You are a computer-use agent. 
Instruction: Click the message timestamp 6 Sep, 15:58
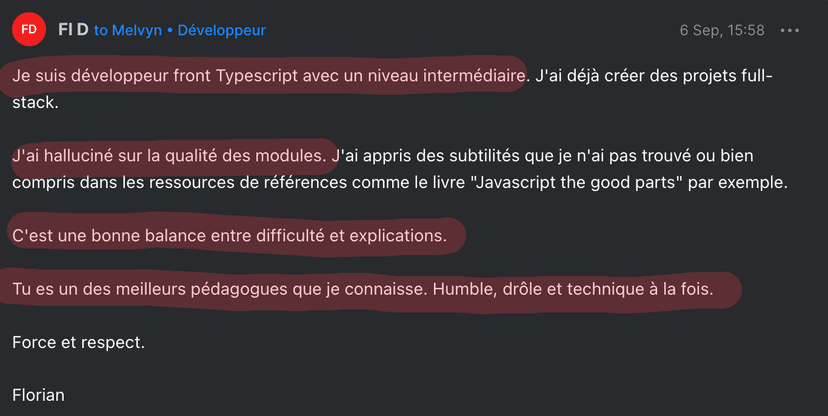[x=722, y=30]
